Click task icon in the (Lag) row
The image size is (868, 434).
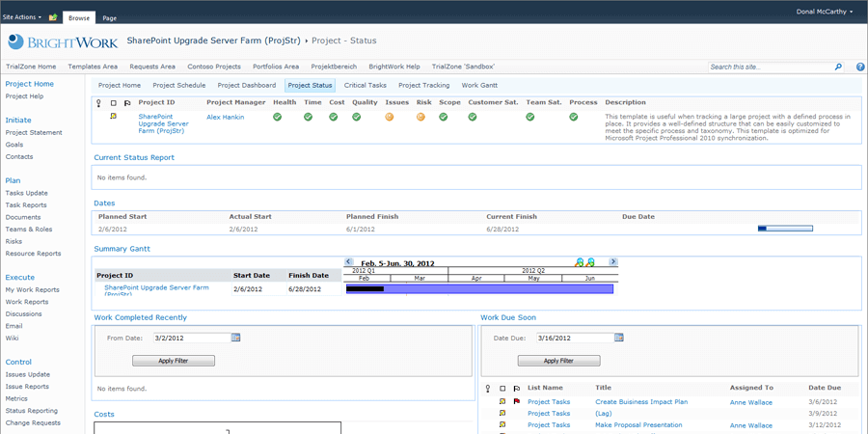coord(502,414)
